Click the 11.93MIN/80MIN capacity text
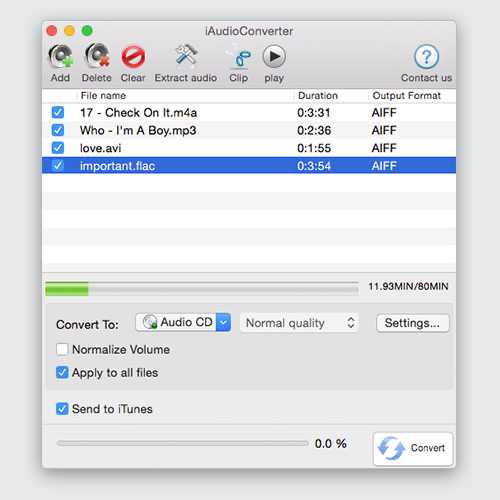This screenshot has width=500, height=500. tap(408, 286)
